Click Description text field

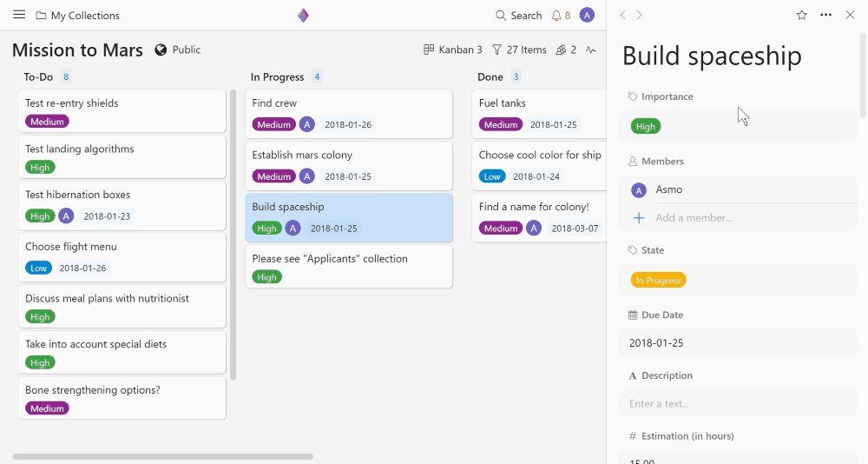point(737,403)
